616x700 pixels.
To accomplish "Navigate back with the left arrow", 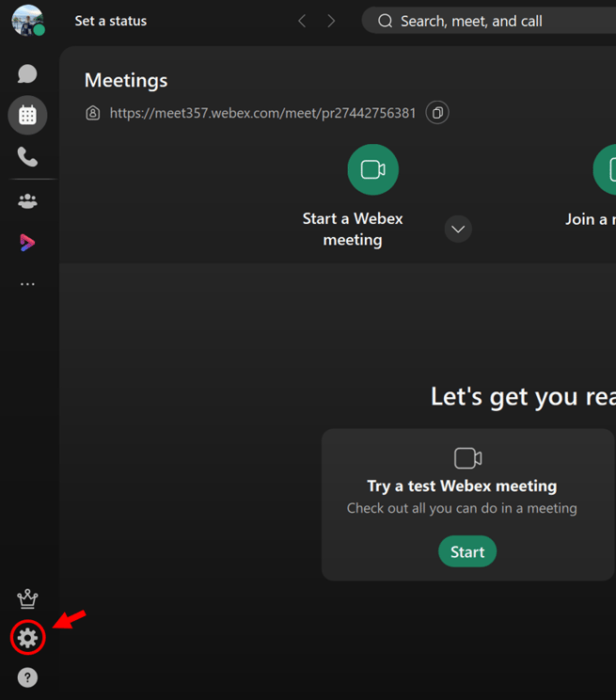I will [302, 21].
